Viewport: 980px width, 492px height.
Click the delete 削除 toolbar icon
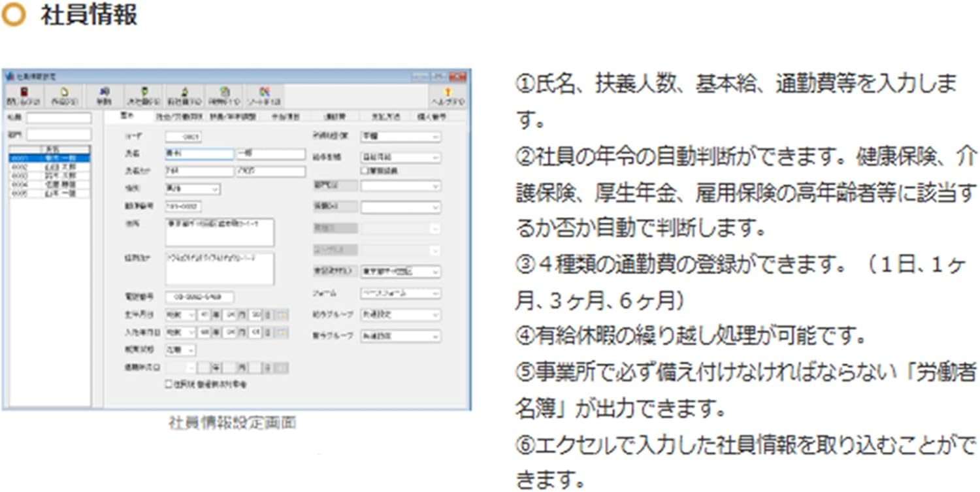[x=105, y=96]
